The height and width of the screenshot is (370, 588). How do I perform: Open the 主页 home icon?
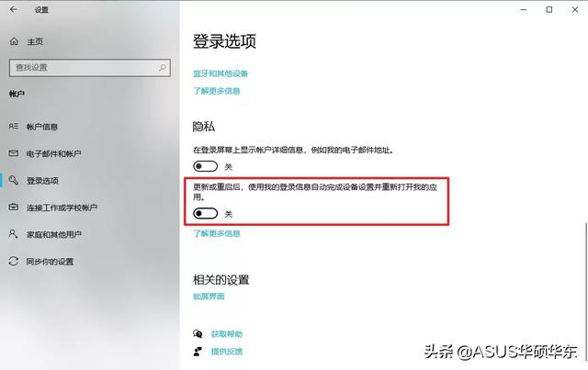tap(14, 41)
